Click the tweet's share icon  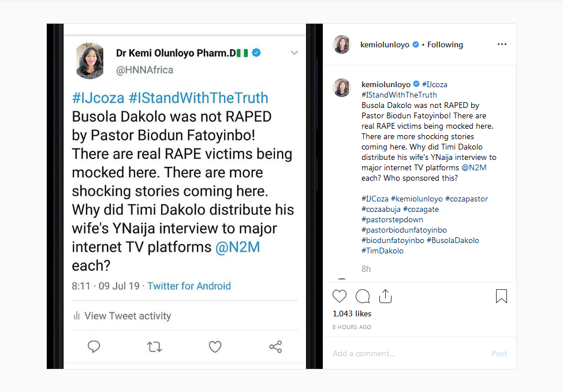tap(275, 346)
